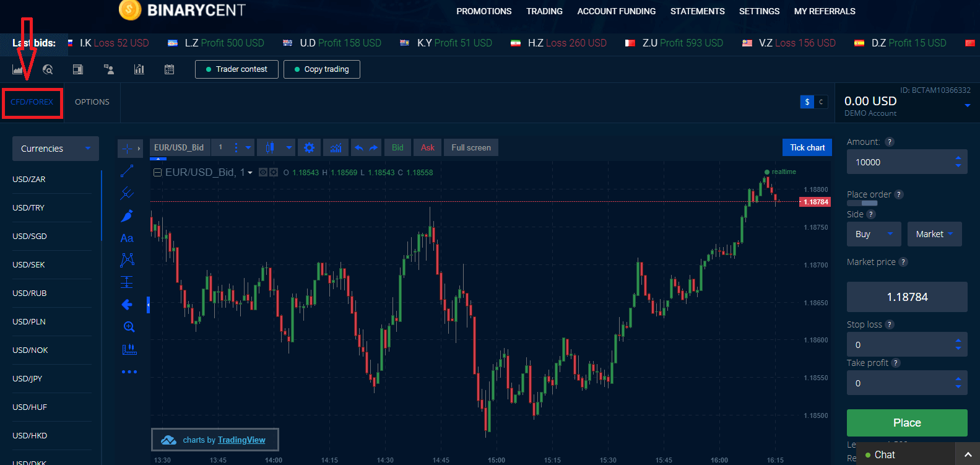
Task: Undo the last chart action
Action: [x=359, y=147]
